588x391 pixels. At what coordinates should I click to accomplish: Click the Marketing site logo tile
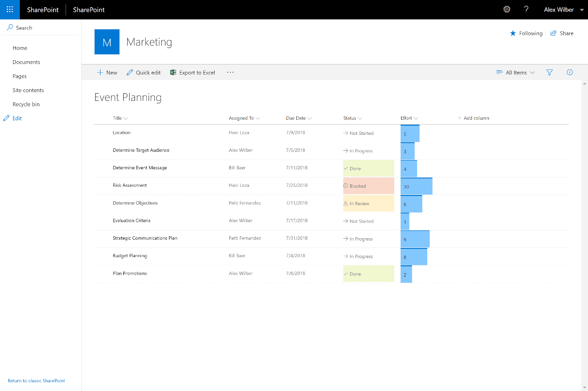(x=107, y=42)
